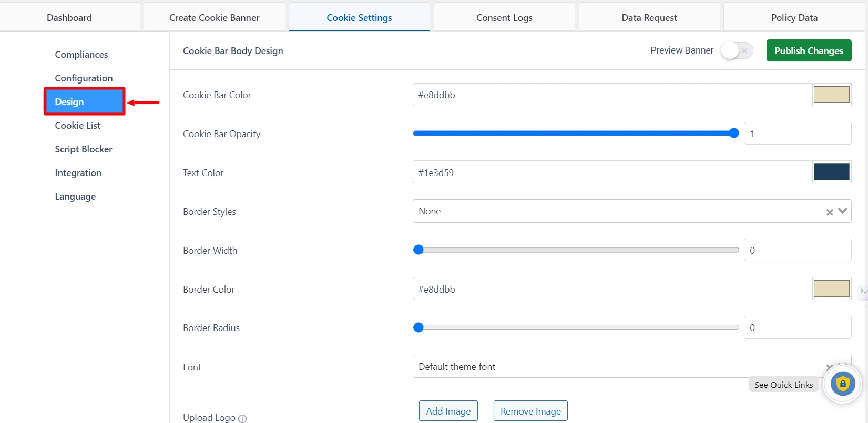Image resolution: width=868 pixels, height=423 pixels.
Task: Click the Preview Banner label
Action: (x=682, y=50)
